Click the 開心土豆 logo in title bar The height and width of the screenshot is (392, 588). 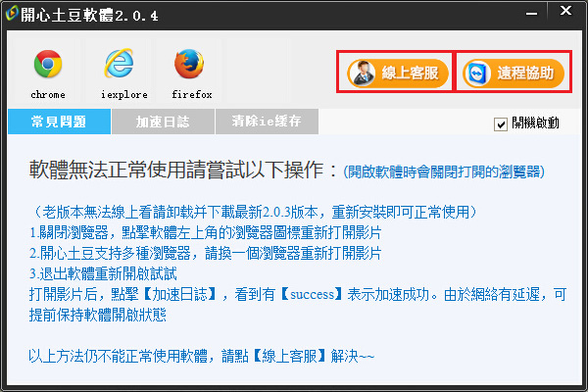point(11,14)
